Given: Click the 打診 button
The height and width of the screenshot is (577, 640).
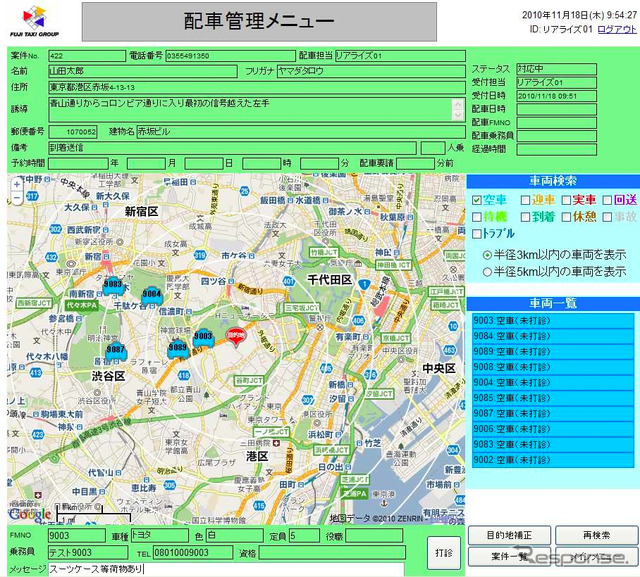Looking at the screenshot, I should pos(444,553).
